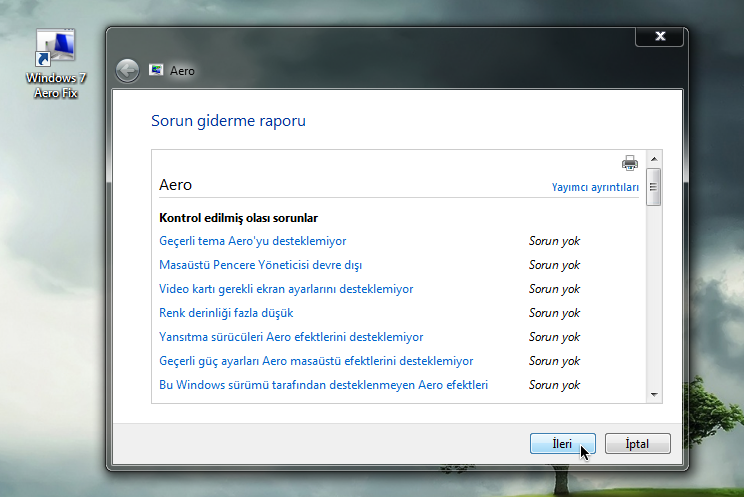Screen dimensions: 744x497
Task: Click the 'Kontrol edilmiş olası sorunlar' heading
Action: click(238, 218)
